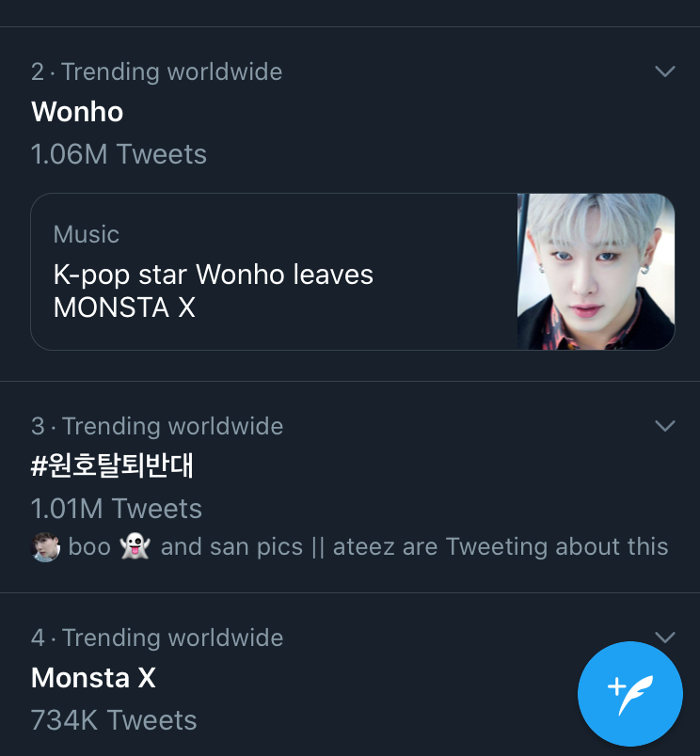Tap '4 · Trending worldwide' label
The width and height of the screenshot is (700, 756).
(x=157, y=638)
